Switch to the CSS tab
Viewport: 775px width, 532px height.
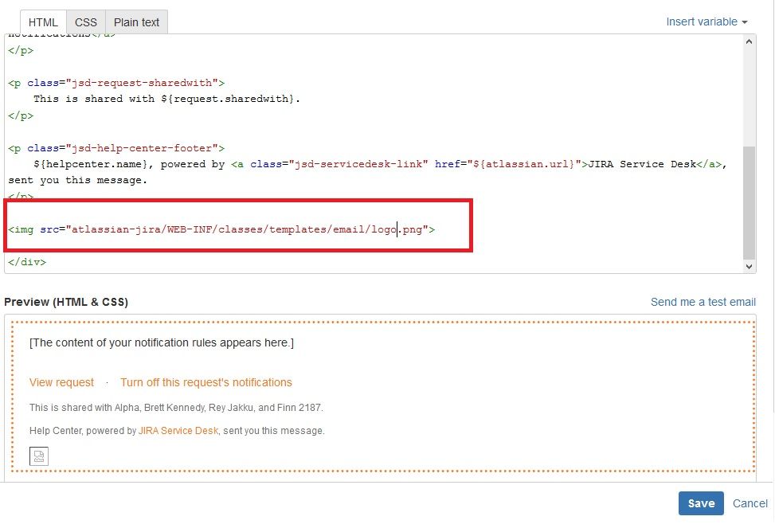[85, 22]
